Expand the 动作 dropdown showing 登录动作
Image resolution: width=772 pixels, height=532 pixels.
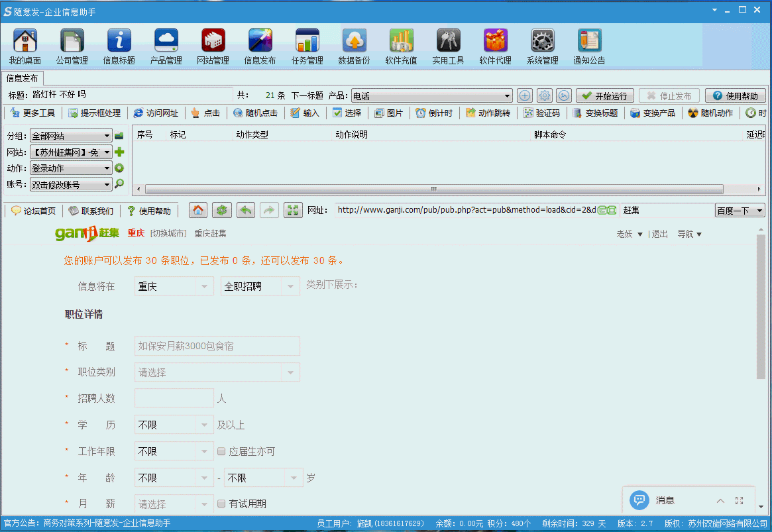[71, 168]
